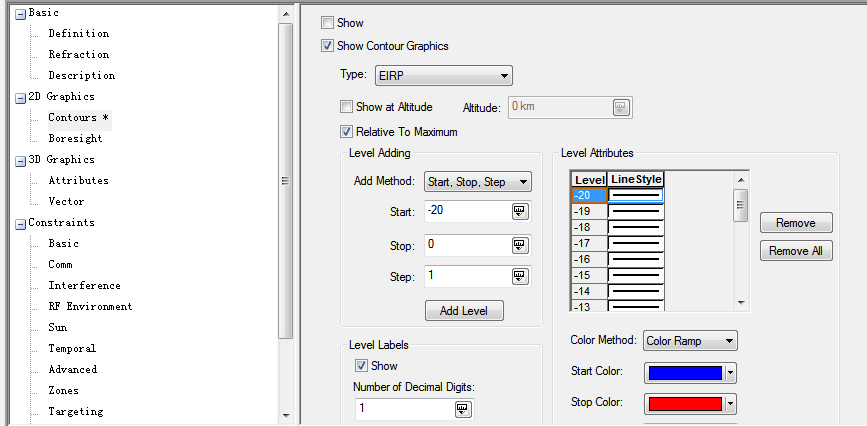
Task: Open RF Environment constraints page
Action: [91, 306]
